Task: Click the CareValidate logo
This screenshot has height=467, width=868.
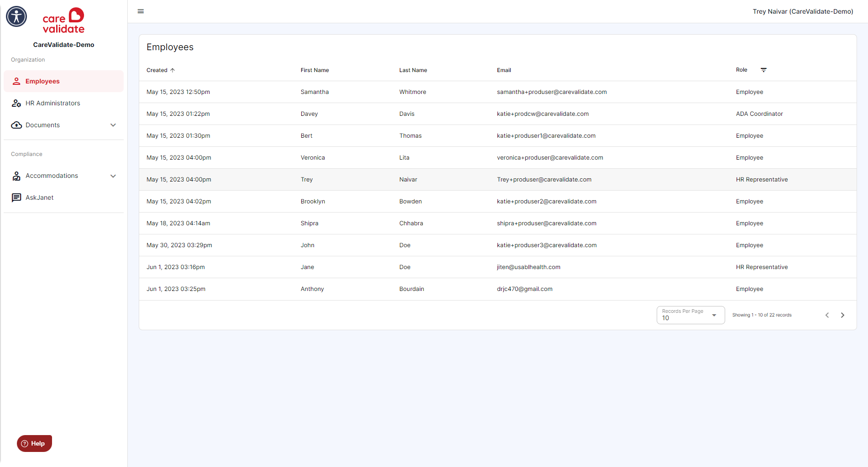Action: point(63,21)
